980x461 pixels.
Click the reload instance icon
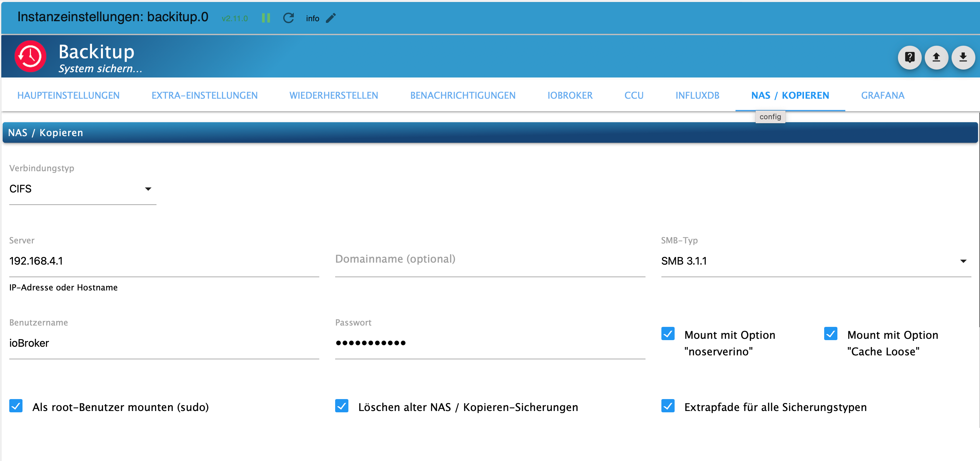coord(289,18)
